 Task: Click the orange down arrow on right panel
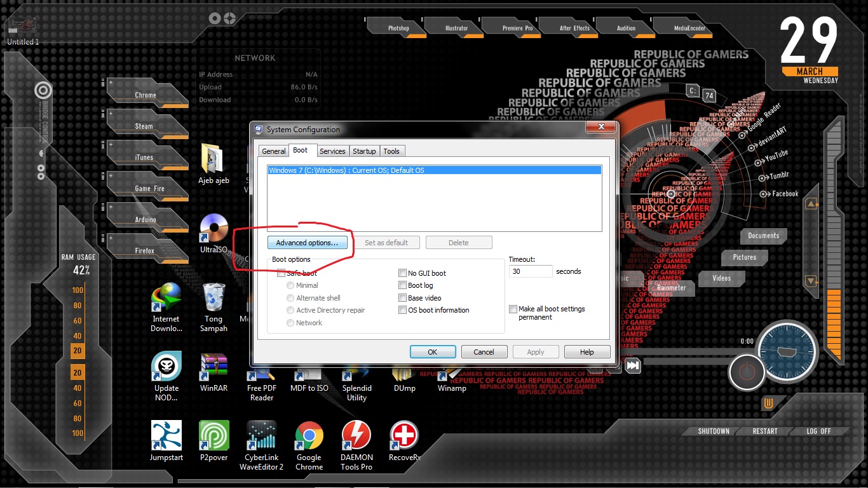coord(811,280)
